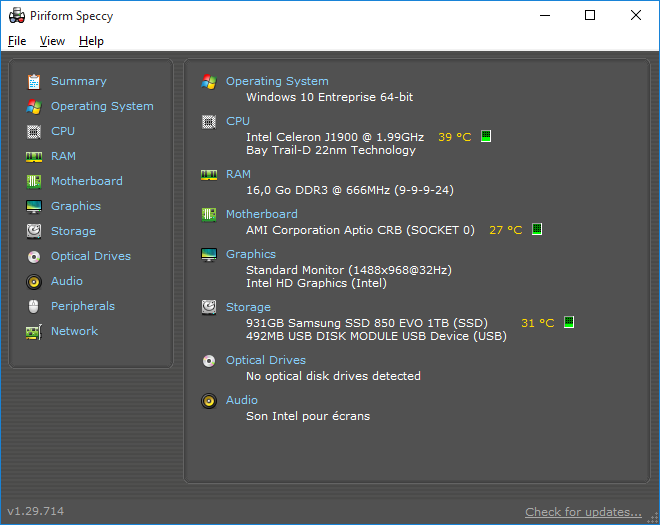
Task: Click the RAM icon in summary pane
Action: coord(209,175)
